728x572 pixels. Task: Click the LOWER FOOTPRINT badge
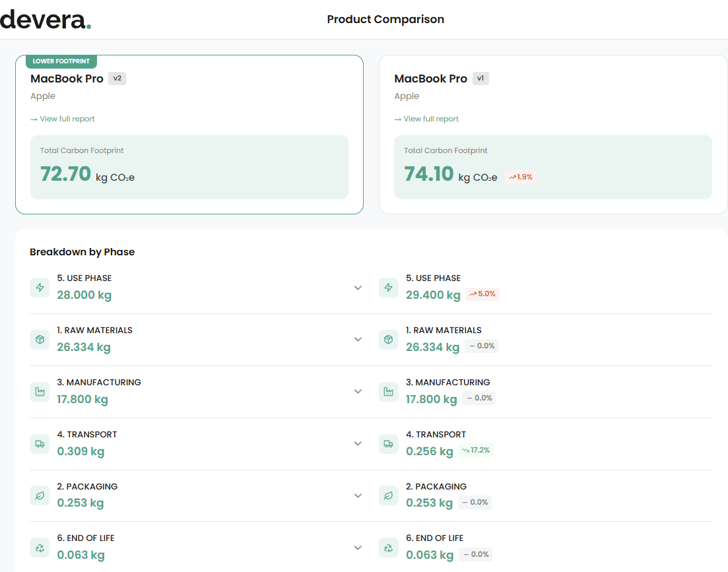tap(61, 61)
